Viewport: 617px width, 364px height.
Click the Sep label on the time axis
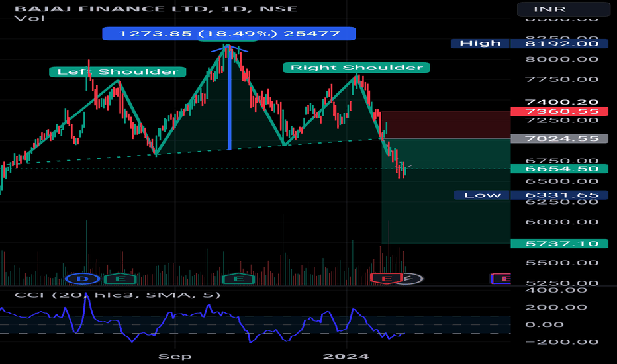[x=175, y=357]
